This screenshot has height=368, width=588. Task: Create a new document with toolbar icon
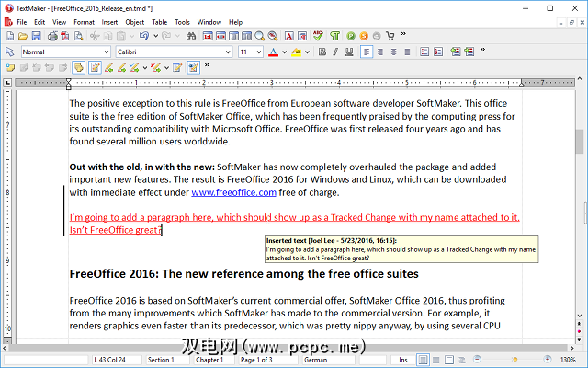tap(10, 36)
